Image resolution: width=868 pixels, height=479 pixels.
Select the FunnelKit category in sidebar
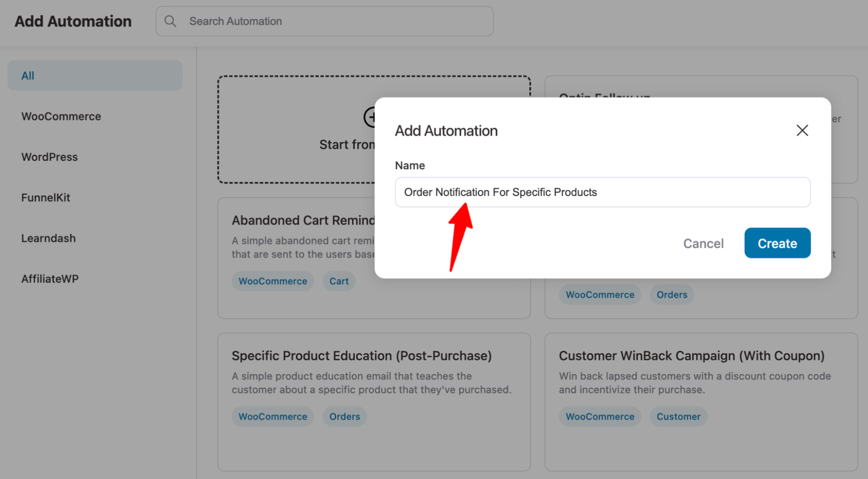[46, 197]
